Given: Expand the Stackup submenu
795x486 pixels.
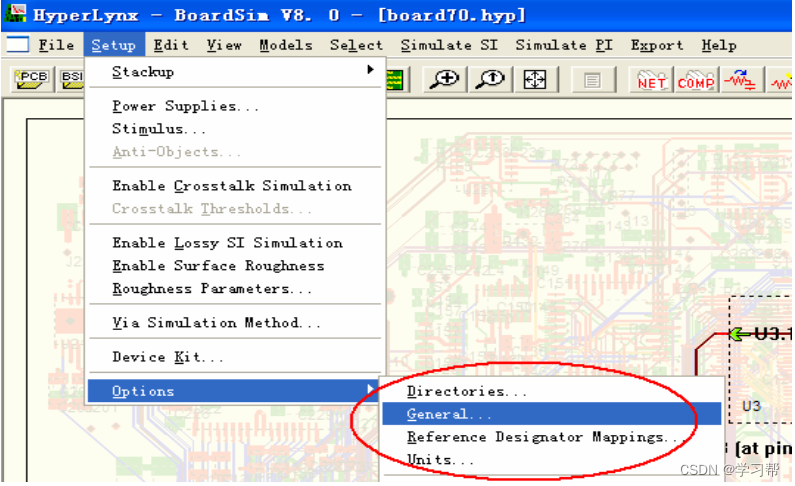Looking at the screenshot, I should (234, 72).
